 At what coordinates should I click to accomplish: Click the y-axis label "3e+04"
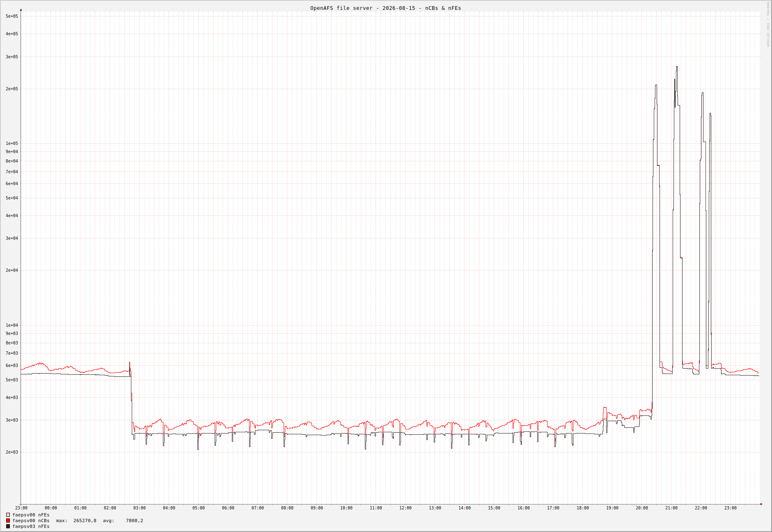(x=12, y=238)
